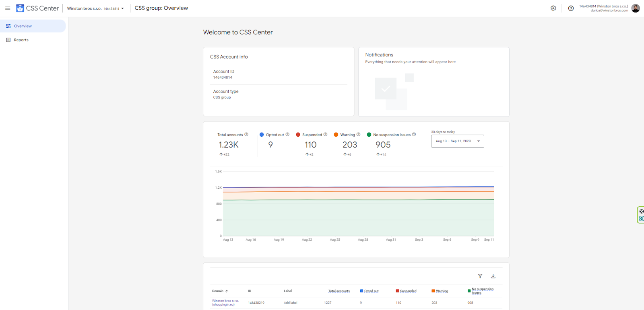Click the account email durica@winstonbros.com
Screen dimensions: 644x310
[x=609, y=10]
